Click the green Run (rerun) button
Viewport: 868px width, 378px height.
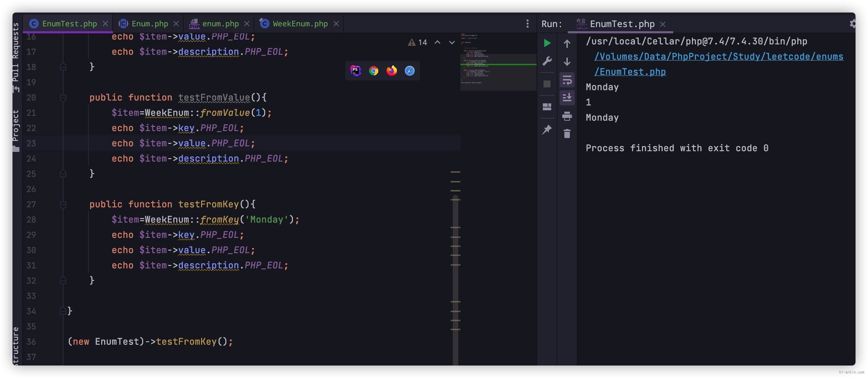click(547, 43)
